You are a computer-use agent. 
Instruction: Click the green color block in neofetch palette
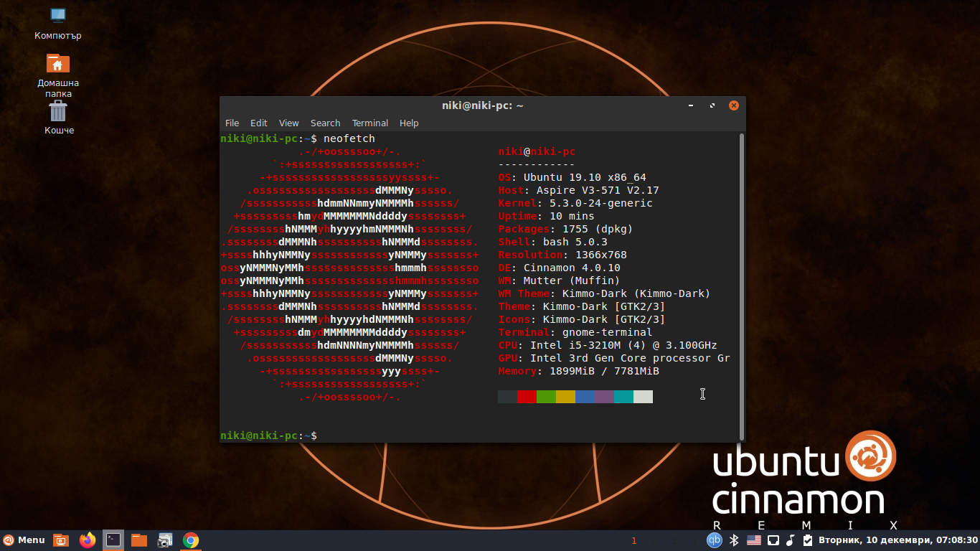pos(546,397)
